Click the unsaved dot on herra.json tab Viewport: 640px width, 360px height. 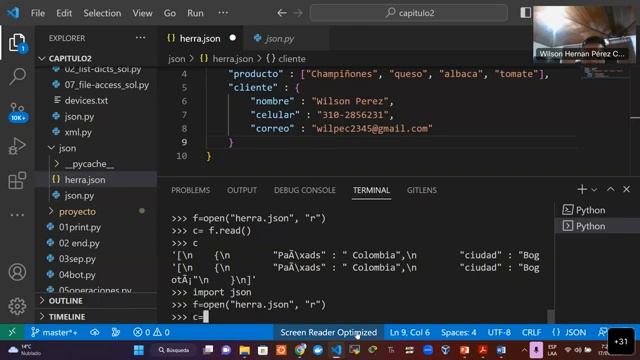pyautogui.click(x=233, y=38)
